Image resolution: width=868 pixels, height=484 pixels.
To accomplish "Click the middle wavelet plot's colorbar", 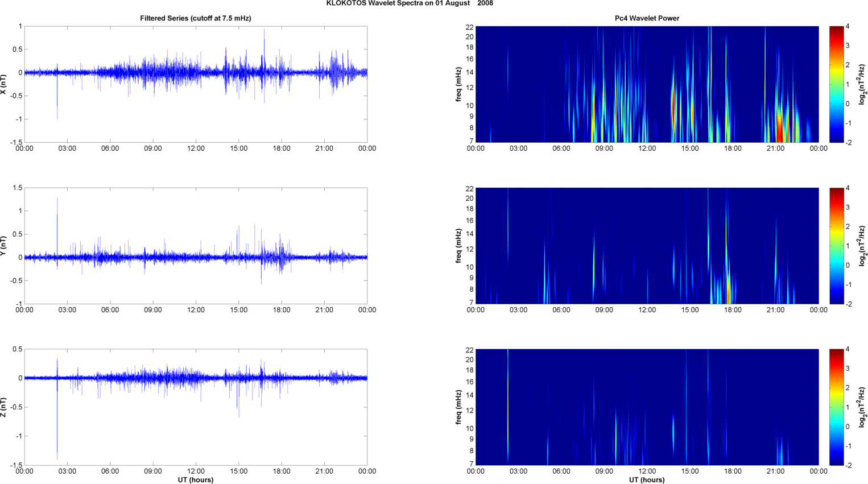I will 836,246.
